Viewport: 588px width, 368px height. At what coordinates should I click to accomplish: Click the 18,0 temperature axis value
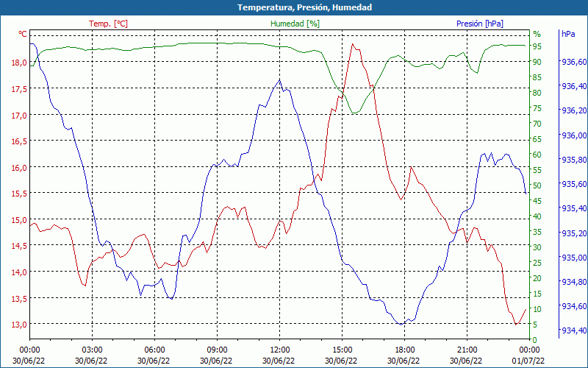[x=20, y=63]
